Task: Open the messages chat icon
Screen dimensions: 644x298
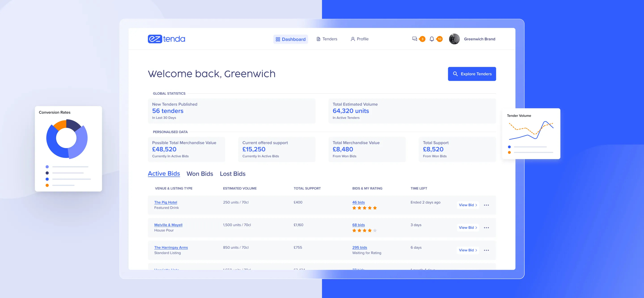Action: point(414,39)
